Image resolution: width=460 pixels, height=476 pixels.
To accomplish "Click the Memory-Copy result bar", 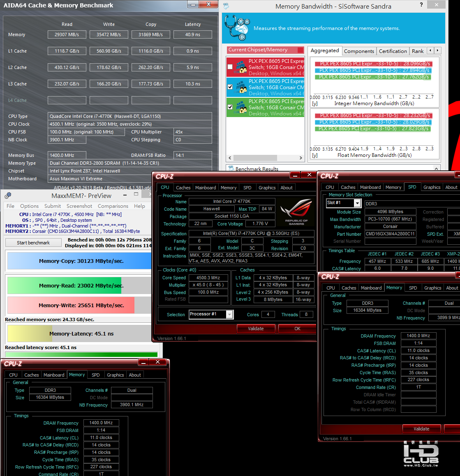I will [79, 261].
